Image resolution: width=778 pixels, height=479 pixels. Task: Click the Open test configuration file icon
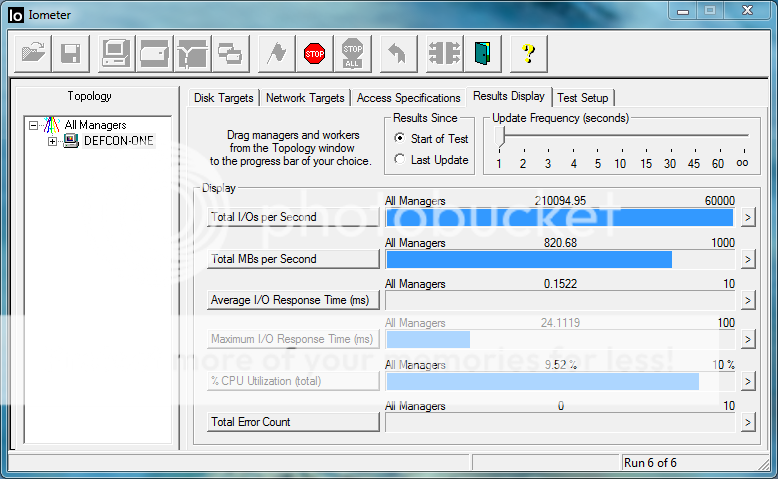pyautogui.click(x=32, y=53)
